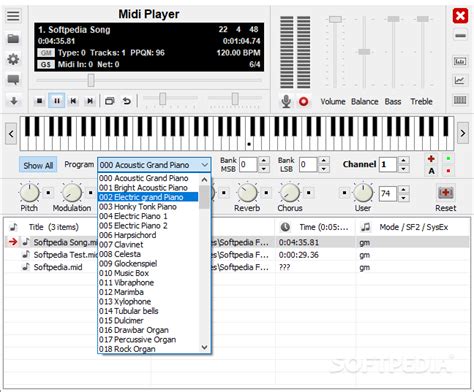Click the loop back arrow icon
This screenshot has width=474, height=392.
click(x=127, y=101)
